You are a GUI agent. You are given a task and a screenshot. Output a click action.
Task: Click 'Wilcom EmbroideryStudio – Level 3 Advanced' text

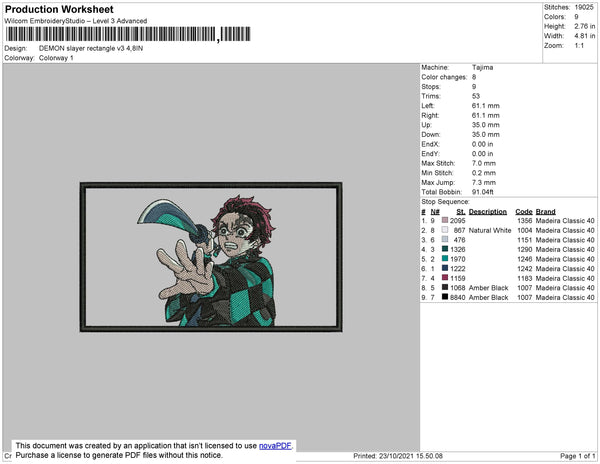coord(76,21)
